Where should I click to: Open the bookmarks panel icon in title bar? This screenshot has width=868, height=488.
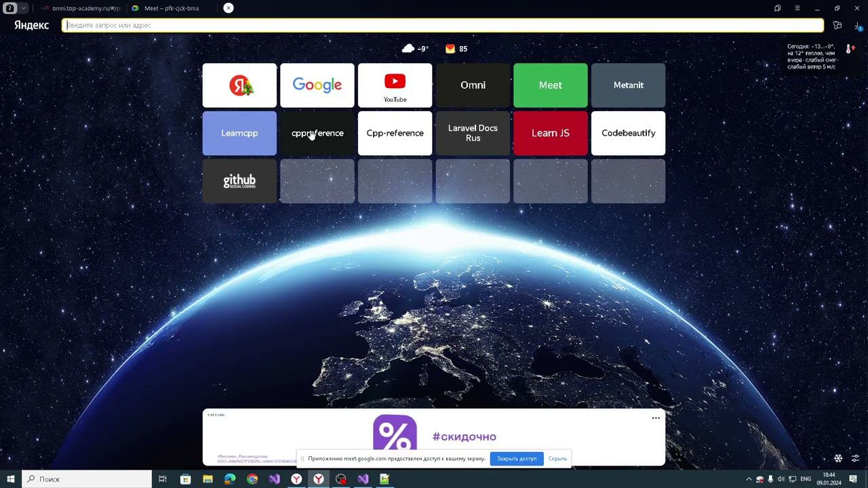pyautogui.click(x=777, y=8)
